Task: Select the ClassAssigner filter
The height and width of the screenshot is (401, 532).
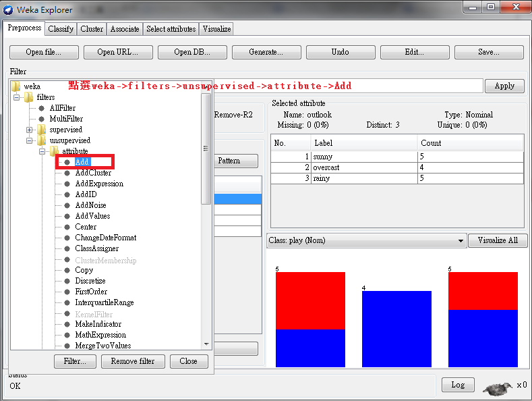Action: [96, 248]
